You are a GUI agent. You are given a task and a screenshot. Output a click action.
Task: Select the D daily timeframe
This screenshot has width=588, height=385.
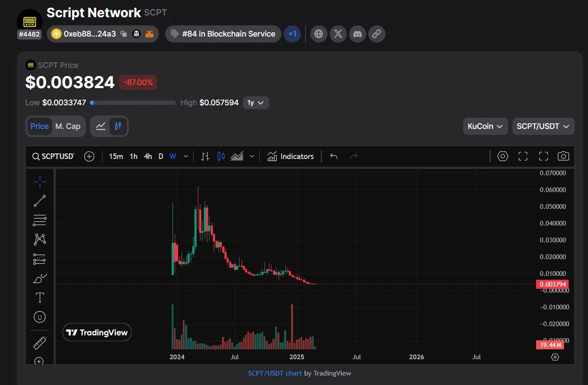[161, 156]
